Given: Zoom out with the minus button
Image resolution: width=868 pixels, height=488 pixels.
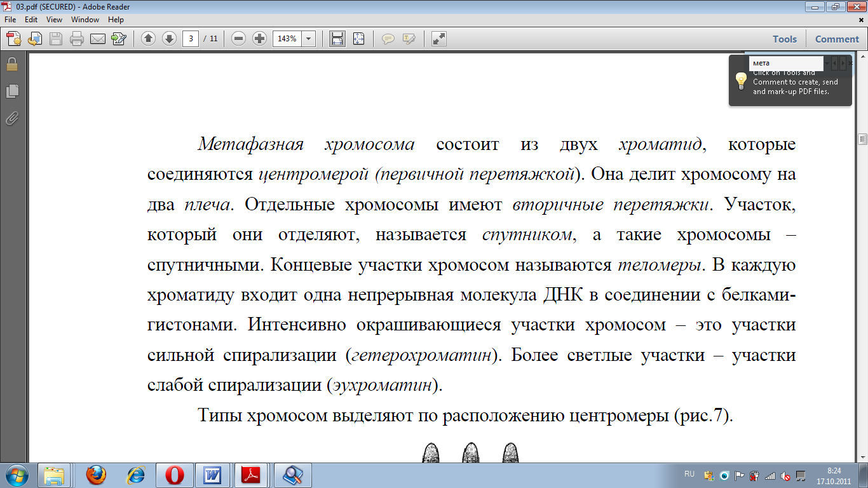Looking at the screenshot, I should pos(238,39).
